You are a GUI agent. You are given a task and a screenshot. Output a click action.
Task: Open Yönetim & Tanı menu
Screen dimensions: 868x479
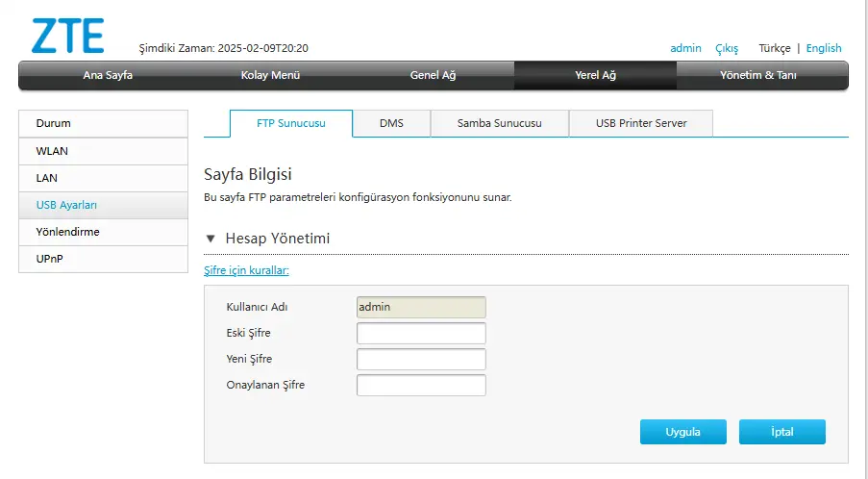[x=757, y=75]
